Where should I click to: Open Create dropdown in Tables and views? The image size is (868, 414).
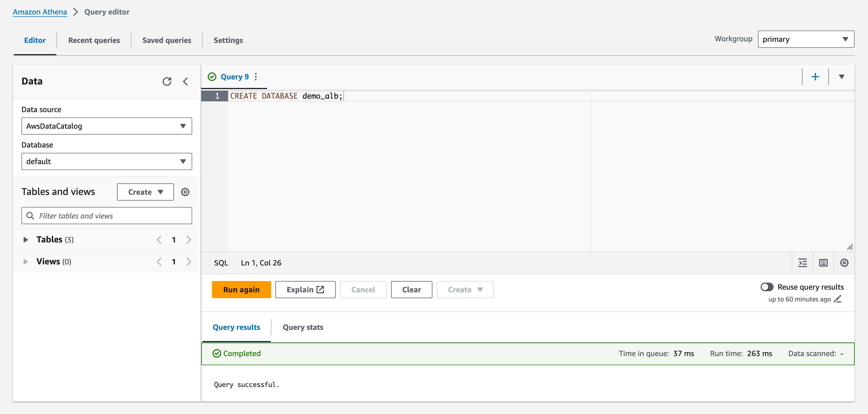[x=145, y=192]
